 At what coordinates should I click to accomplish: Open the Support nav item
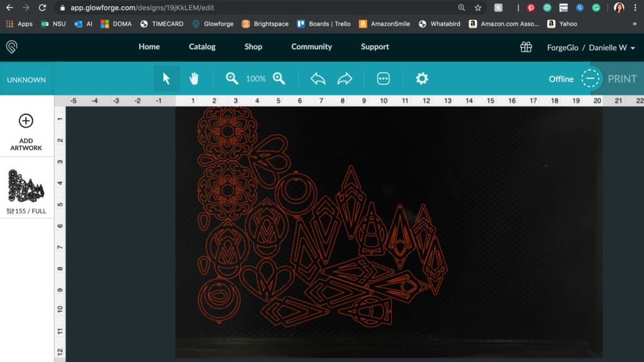[x=375, y=47]
